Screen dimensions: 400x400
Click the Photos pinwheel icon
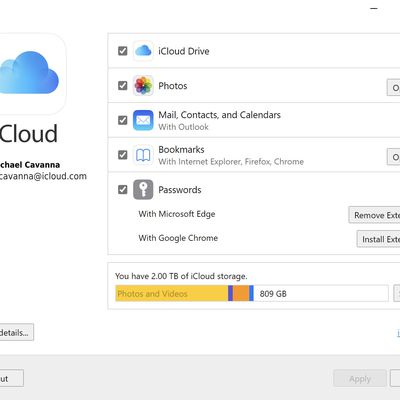click(143, 85)
